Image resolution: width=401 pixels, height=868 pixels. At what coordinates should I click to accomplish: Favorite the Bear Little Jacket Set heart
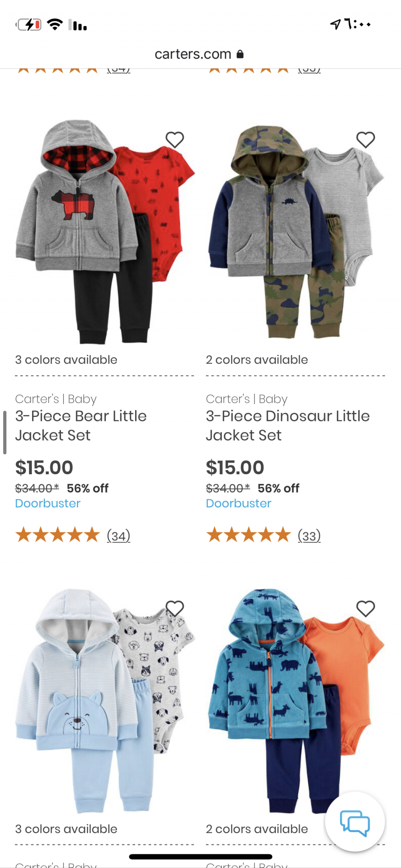click(175, 140)
